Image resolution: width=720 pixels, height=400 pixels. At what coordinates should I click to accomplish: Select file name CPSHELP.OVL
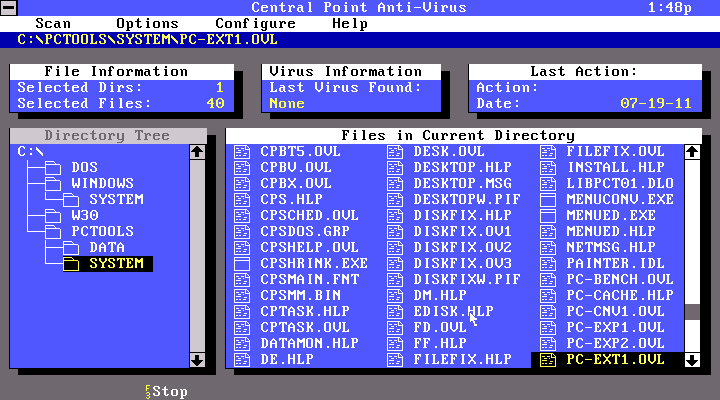309,248
